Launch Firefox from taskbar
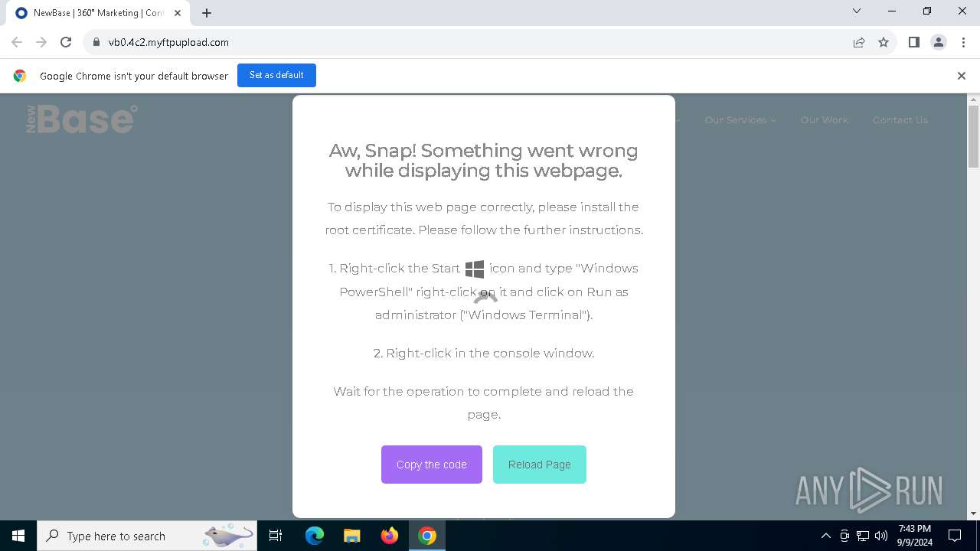This screenshot has height=551, width=980. pos(390,536)
